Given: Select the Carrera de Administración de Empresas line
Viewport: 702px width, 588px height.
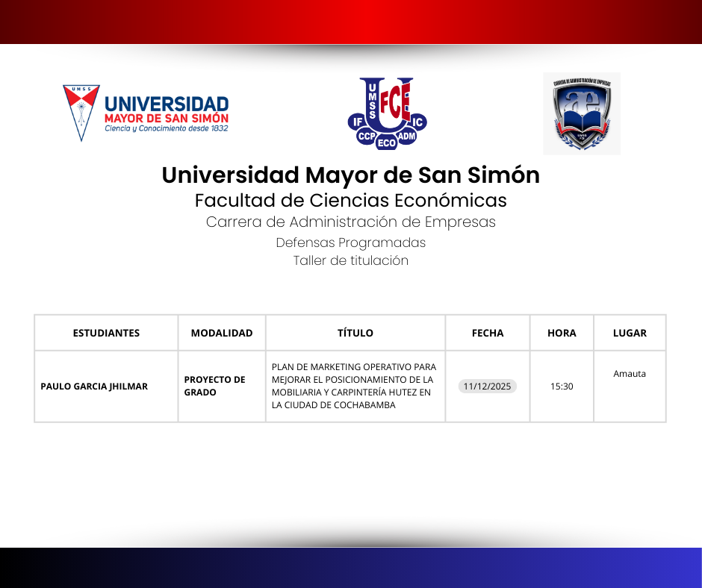Looking at the screenshot, I should click(x=350, y=222).
